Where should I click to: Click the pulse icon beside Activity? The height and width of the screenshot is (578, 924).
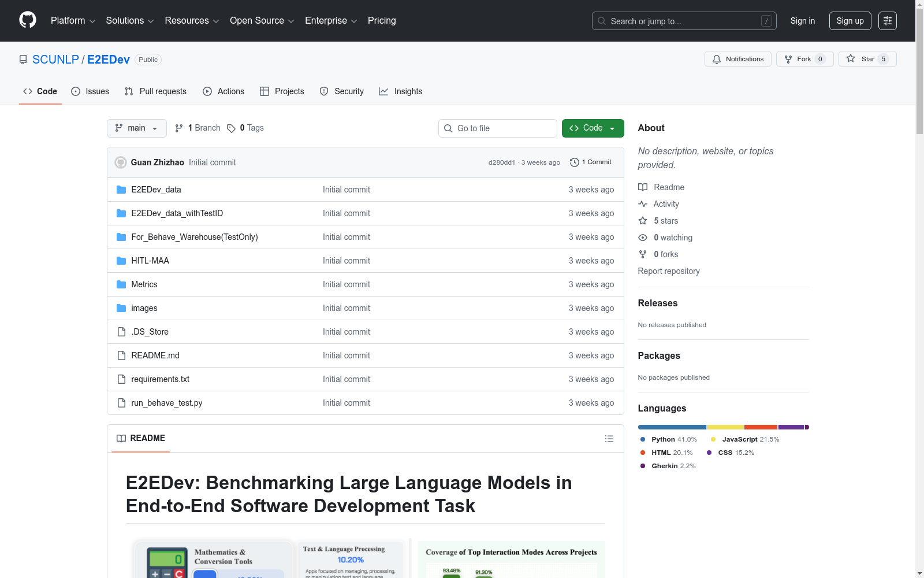tap(643, 204)
